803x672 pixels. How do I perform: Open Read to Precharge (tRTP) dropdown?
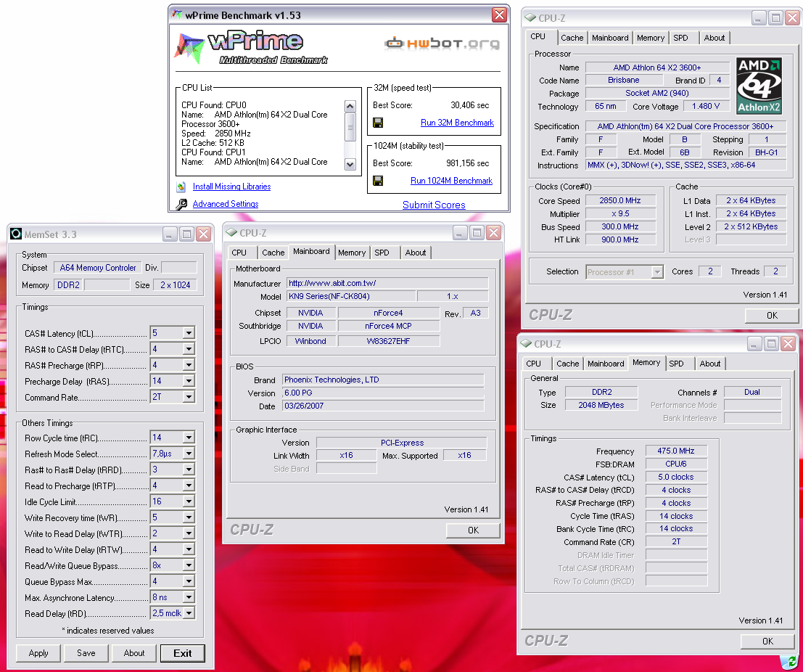(189, 485)
